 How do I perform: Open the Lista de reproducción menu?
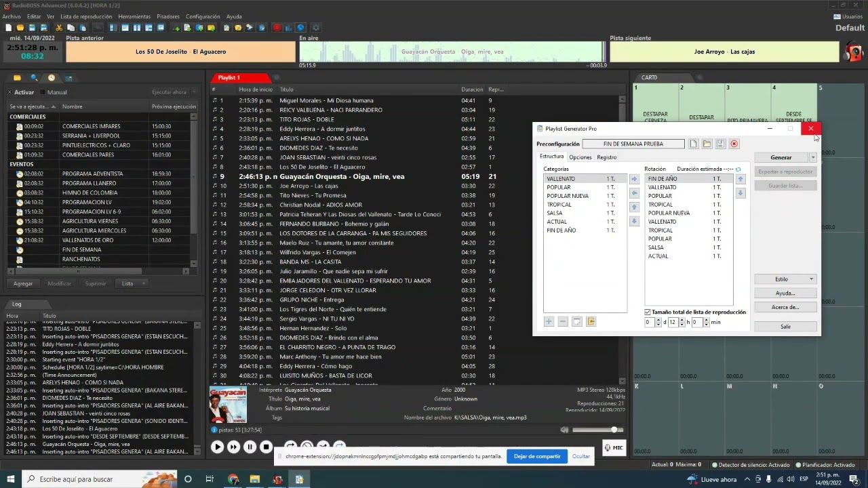point(86,16)
